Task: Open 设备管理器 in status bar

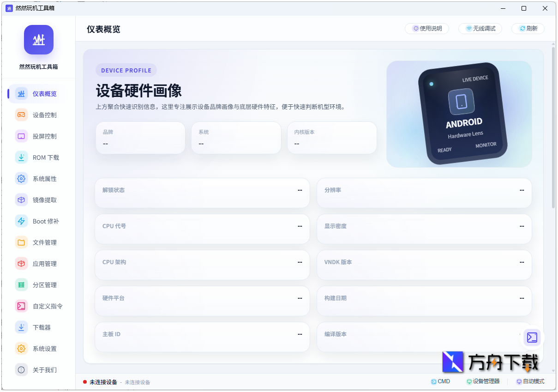Action: click(483, 381)
